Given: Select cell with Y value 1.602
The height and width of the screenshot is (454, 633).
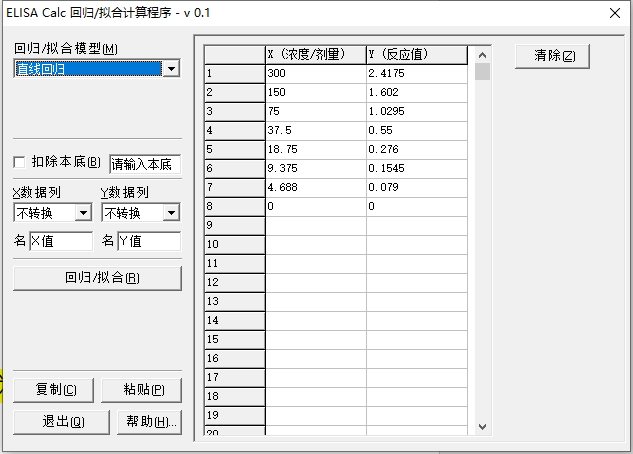Looking at the screenshot, I should [x=417, y=93].
